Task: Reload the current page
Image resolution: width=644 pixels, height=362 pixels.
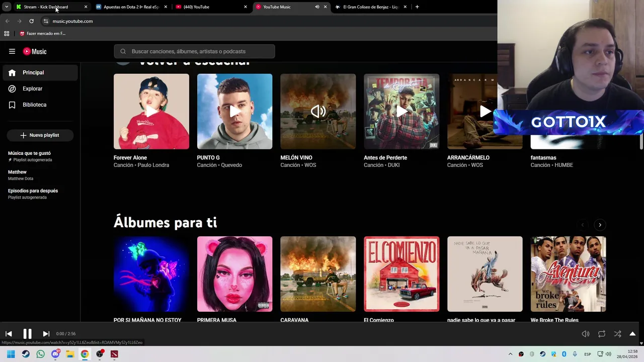Action: coord(31,21)
